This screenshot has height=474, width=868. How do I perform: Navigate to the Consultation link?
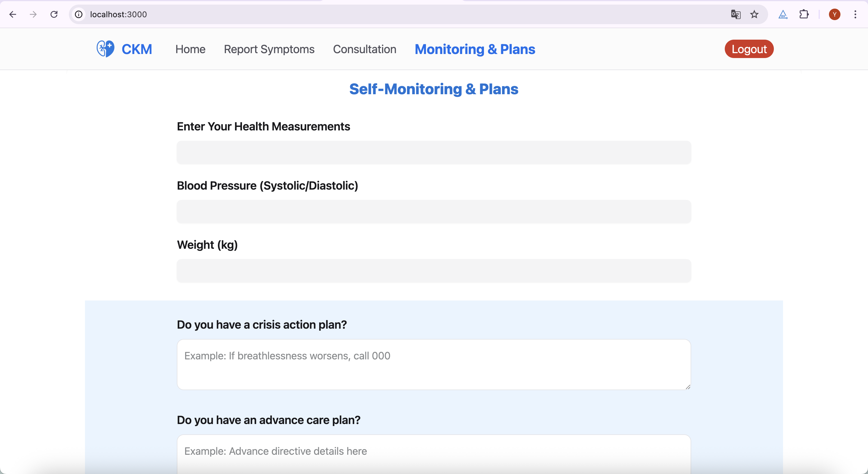click(x=364, y=49)
